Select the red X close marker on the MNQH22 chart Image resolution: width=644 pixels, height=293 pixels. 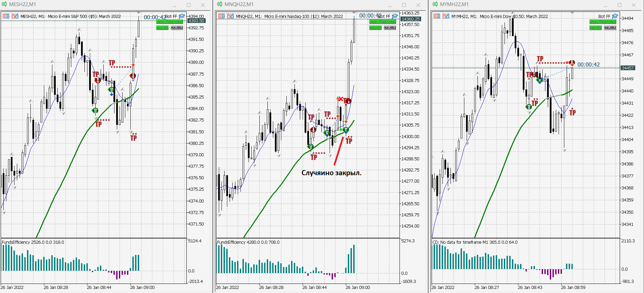tap(340, 99)
